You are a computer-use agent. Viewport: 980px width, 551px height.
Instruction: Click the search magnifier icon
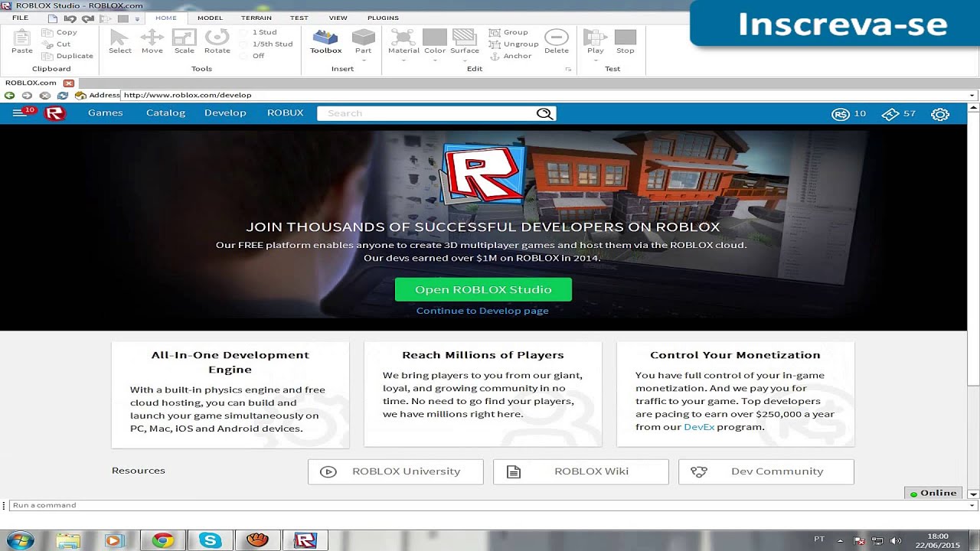coord(544,113)
